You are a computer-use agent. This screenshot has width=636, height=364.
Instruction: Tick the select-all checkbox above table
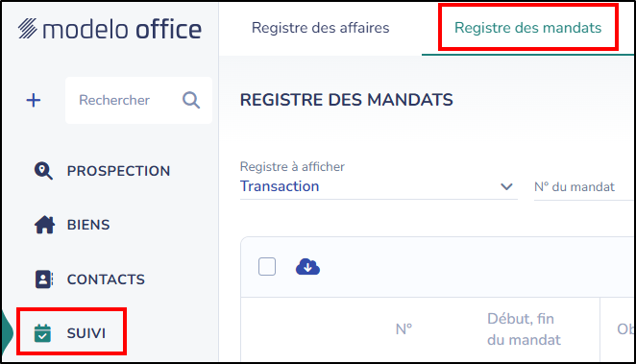267,267
